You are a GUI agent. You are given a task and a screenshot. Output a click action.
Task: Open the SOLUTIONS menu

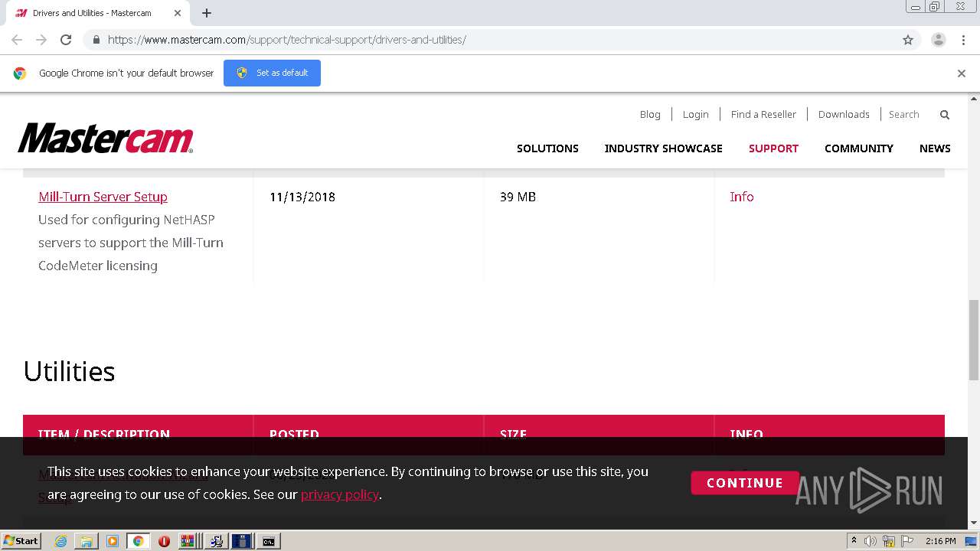[x=547, y=148]
